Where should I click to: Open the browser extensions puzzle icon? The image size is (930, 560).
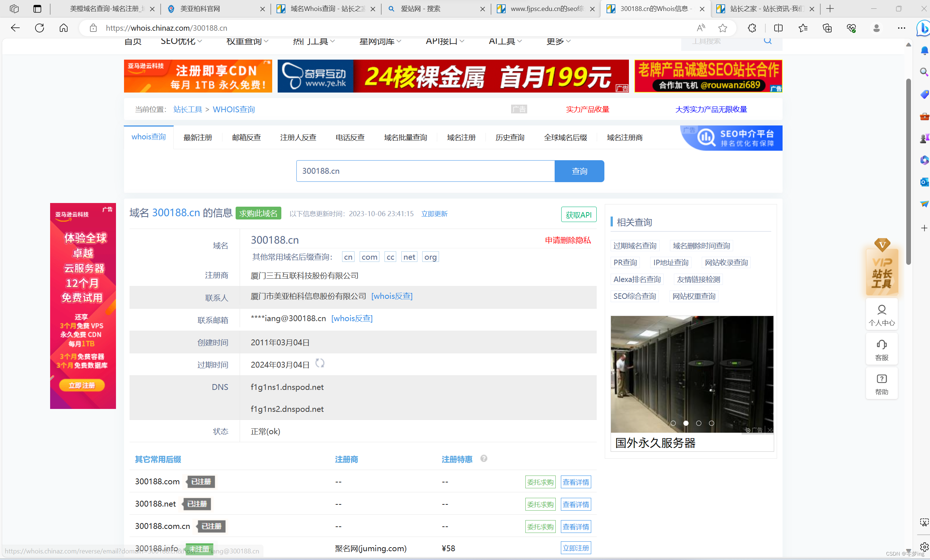coord(752,28)
